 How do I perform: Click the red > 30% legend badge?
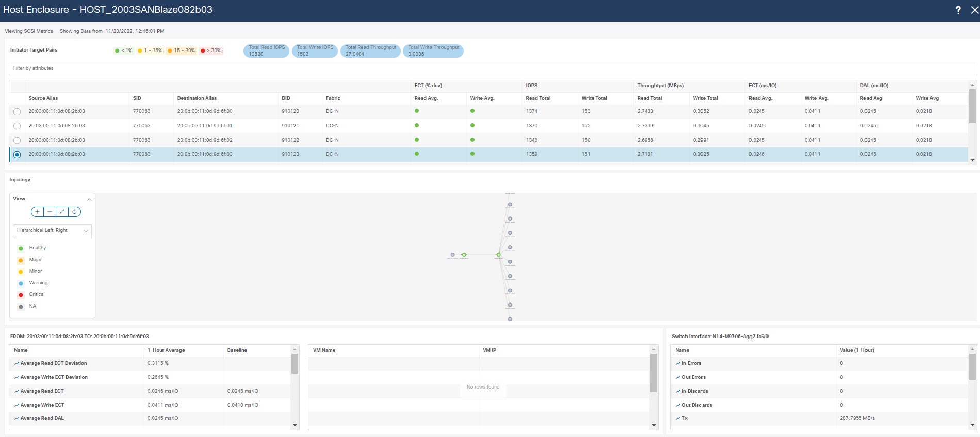(x=211, y=51)
